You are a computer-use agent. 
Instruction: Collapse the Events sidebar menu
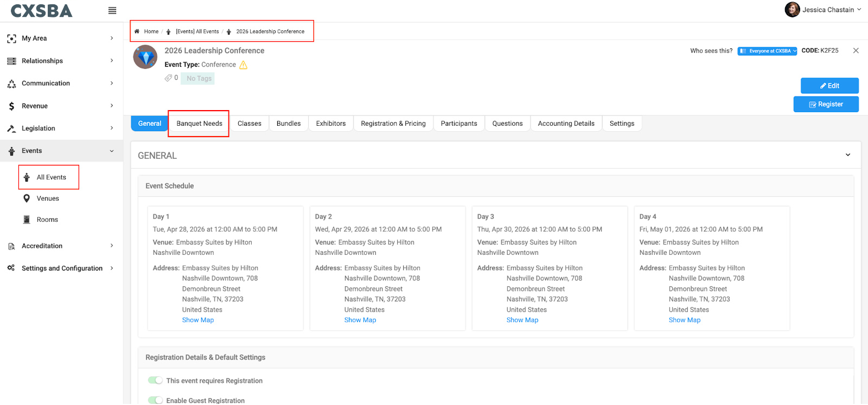point(112,151)
